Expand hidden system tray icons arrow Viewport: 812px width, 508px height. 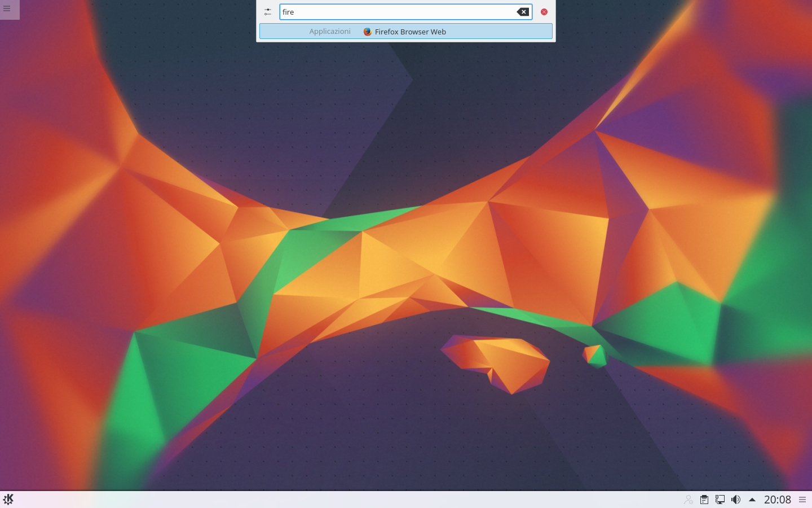752,500
